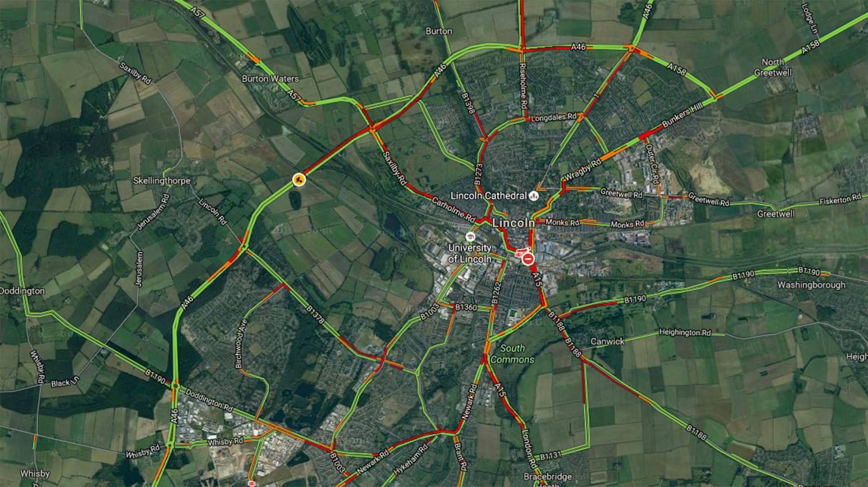Click the Heighington Rd road label
This screenshot has height=487, width=868.
pyautogui.click(x=685, y=332)
